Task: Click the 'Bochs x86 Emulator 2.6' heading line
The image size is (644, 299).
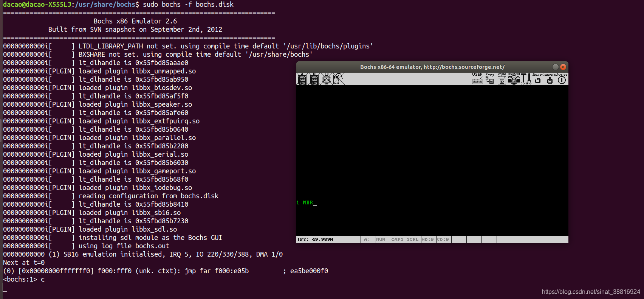Action: coord(135,21)
